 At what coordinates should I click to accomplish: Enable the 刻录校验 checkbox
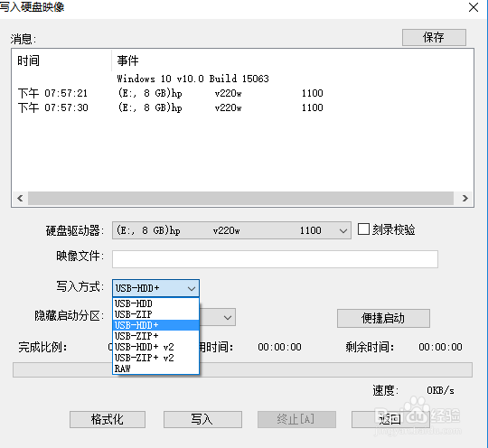tap(363, 229)
